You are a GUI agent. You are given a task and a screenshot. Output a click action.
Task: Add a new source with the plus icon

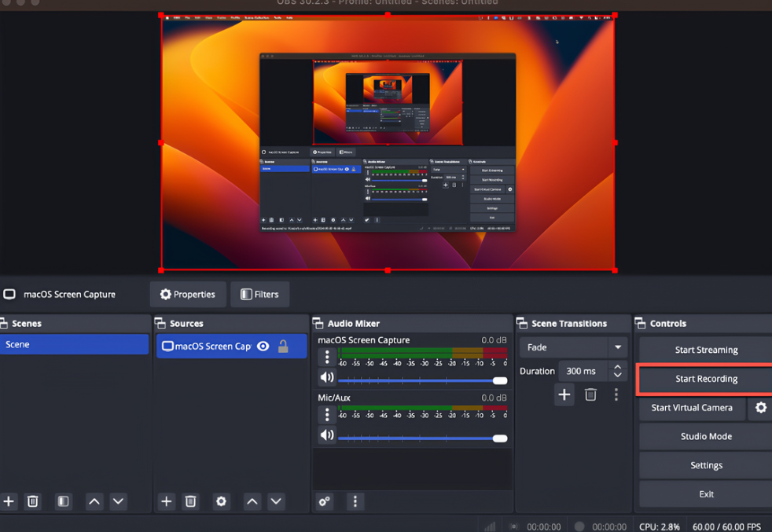click(x=166, y=501)
